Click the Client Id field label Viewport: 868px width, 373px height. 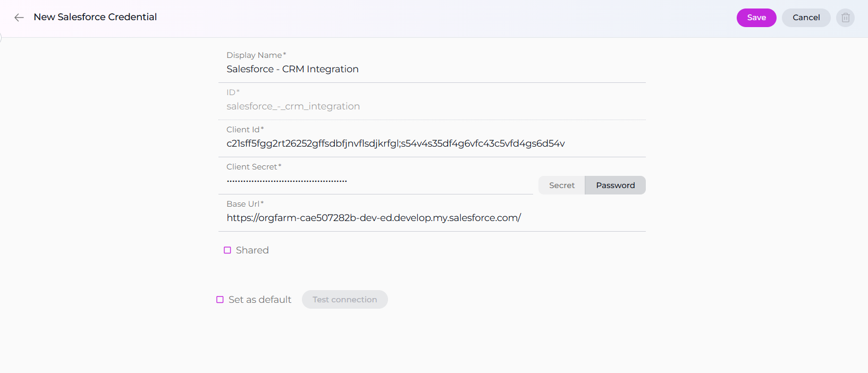click(x=245, y=130)
